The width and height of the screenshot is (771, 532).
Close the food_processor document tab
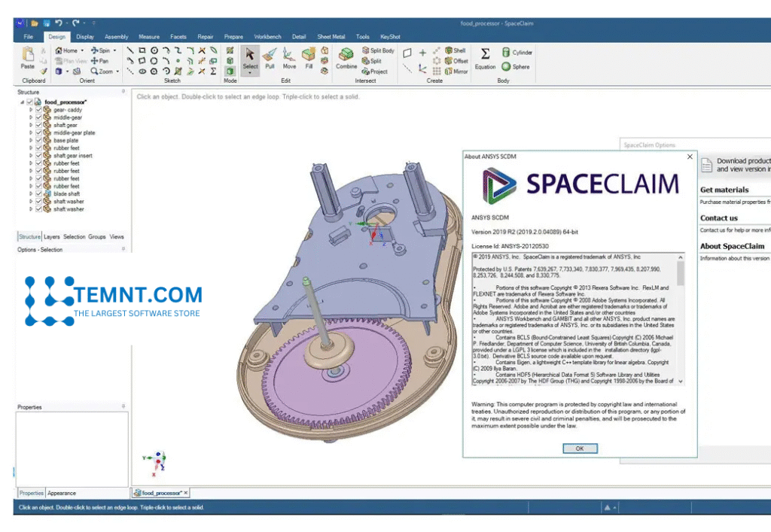coord(186,493)
